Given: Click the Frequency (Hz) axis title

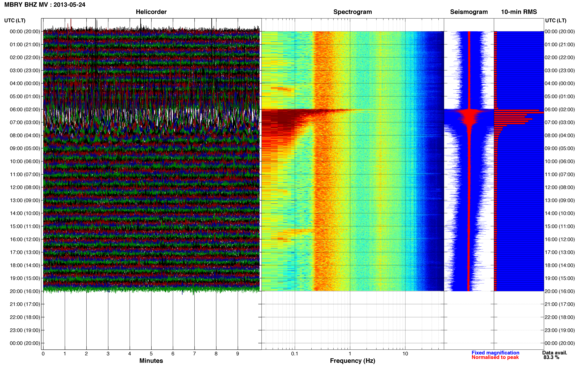Looking at the screenshot, I should coord(352,361).
